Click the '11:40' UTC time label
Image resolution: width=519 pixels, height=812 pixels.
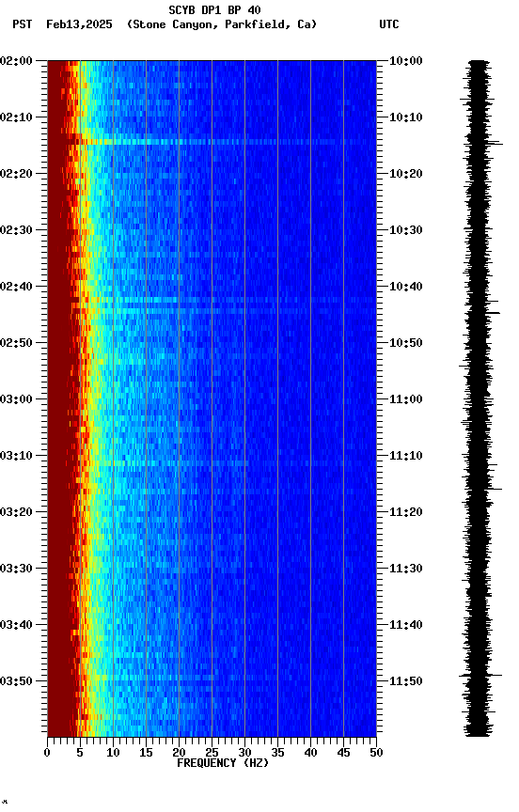click(406, 625)
